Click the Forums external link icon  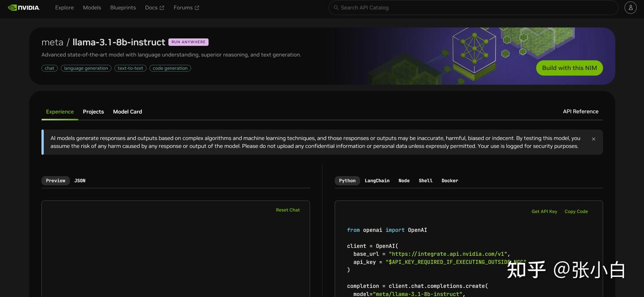197,8
